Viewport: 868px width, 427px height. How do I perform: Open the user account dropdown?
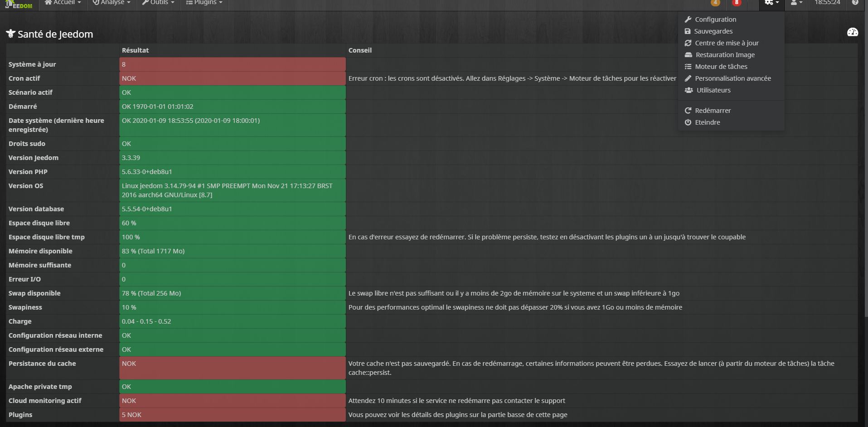(796, 3)
